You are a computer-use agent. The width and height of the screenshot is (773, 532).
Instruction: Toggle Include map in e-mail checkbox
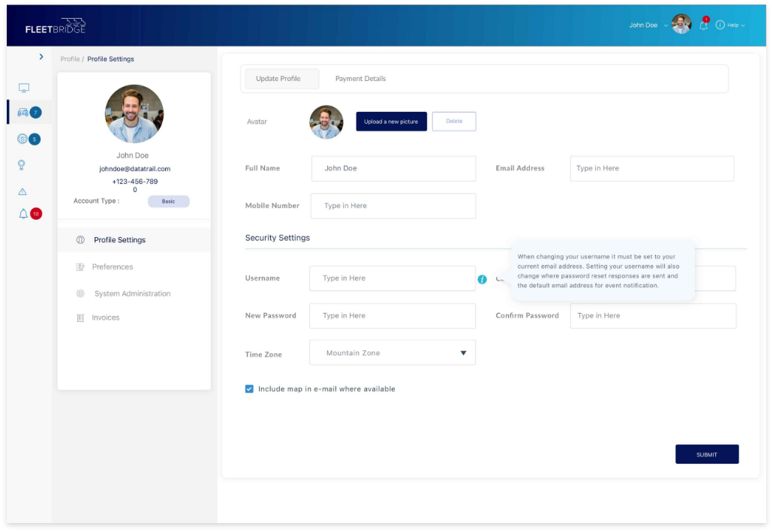click(249, 389)
